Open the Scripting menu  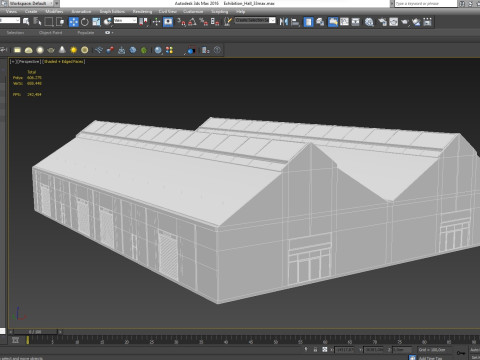[220, 12]
